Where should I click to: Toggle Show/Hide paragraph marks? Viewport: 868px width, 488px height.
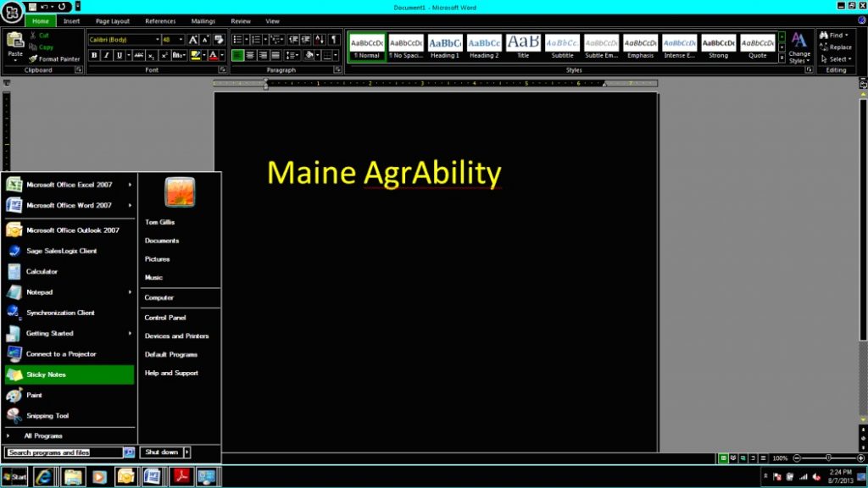click(x=334, y=40)
